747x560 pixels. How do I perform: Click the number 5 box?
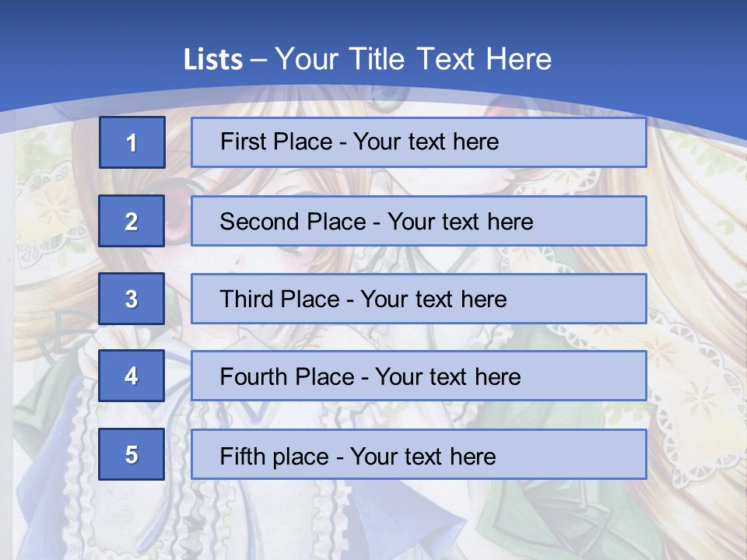(x=132, y=454)
